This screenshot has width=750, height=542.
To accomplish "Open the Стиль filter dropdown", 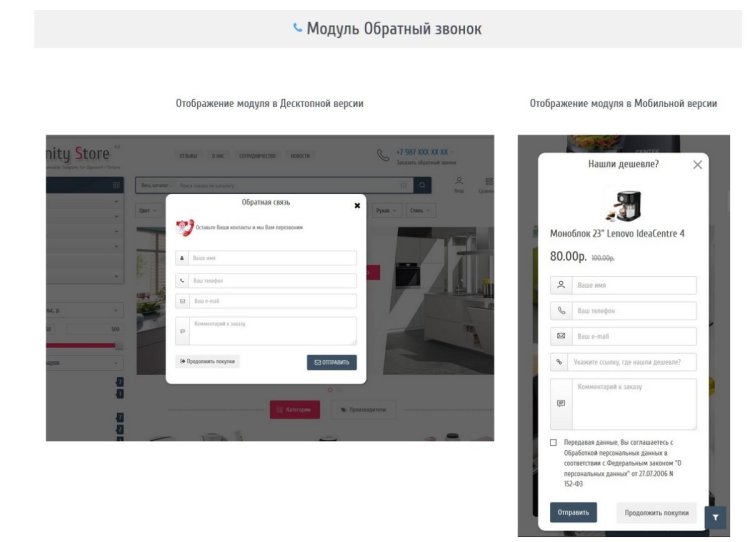I will tap(420, 210).
